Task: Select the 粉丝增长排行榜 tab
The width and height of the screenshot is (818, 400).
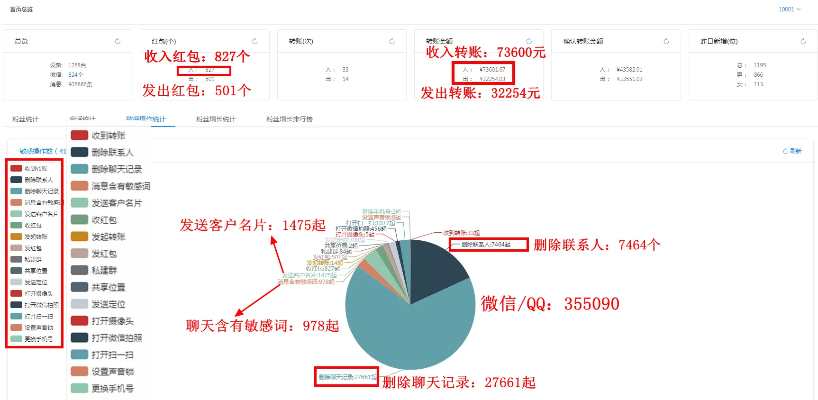Action: [x=289, y=119]
